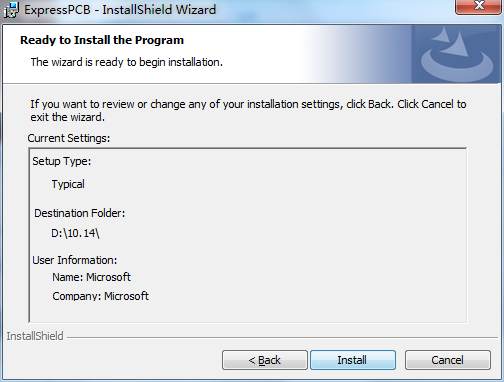Click the Company: Microsoft entry
The height and width of the screenshot is (382, 504).
(x=100, y=296)
